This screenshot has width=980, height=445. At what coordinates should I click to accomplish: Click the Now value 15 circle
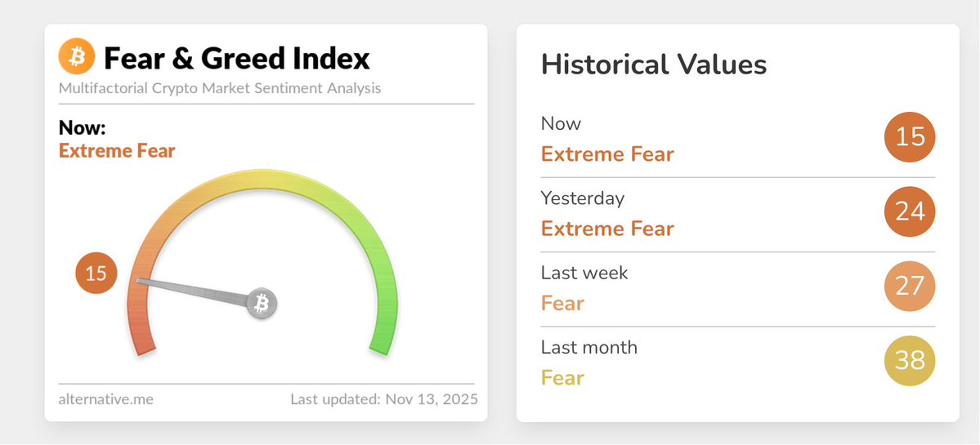(910, 136)
